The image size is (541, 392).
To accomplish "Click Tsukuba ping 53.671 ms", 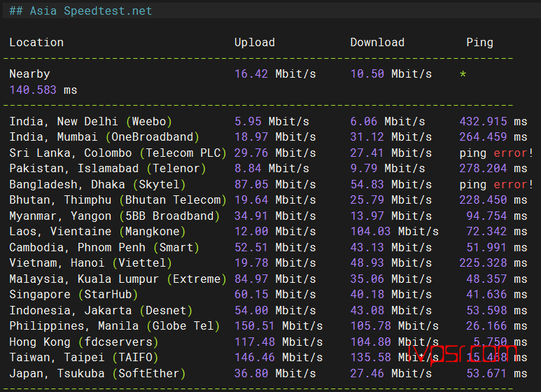I will pos(497,373).
